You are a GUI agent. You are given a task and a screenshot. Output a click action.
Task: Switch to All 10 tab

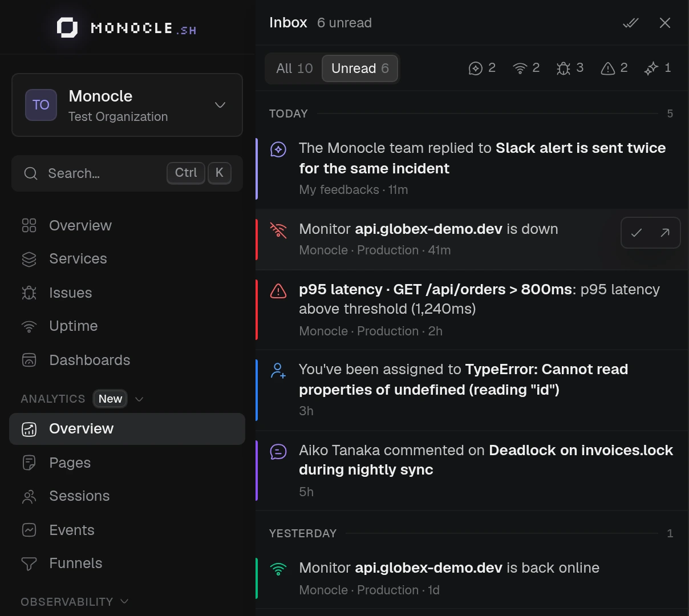294,68
